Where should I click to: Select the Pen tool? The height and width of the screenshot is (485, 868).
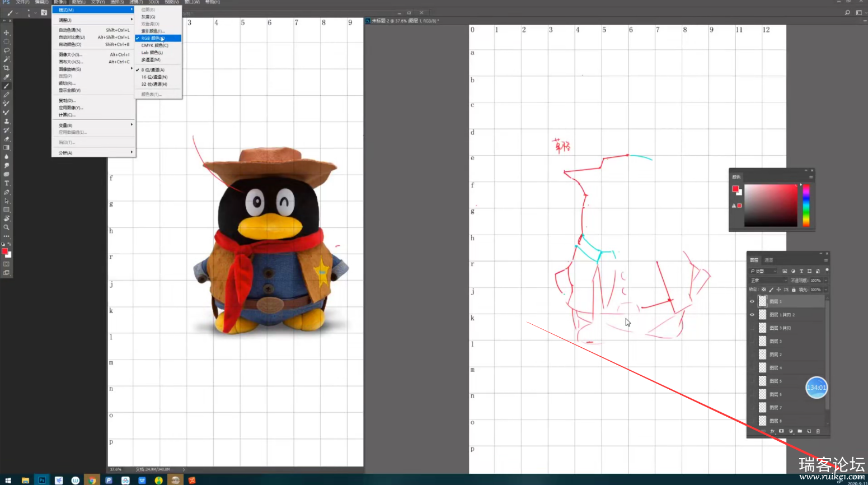(7, 192)
